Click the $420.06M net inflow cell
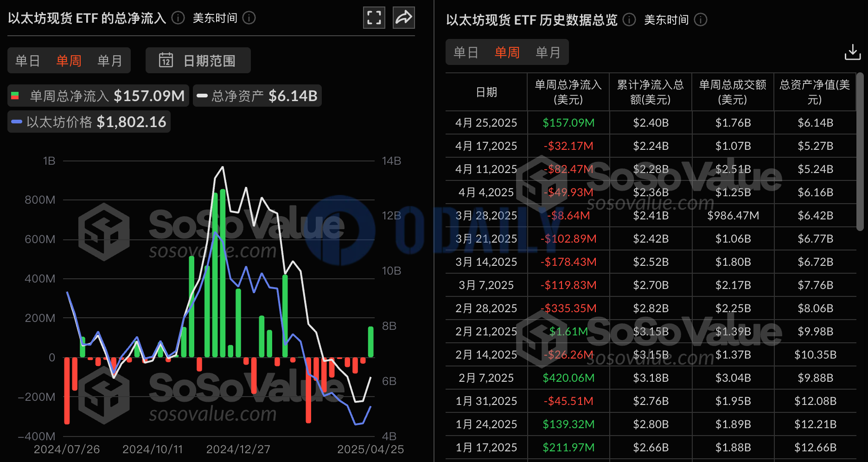Image resolution: width=868 pixels, height=462 pixels. coord(568,378)
